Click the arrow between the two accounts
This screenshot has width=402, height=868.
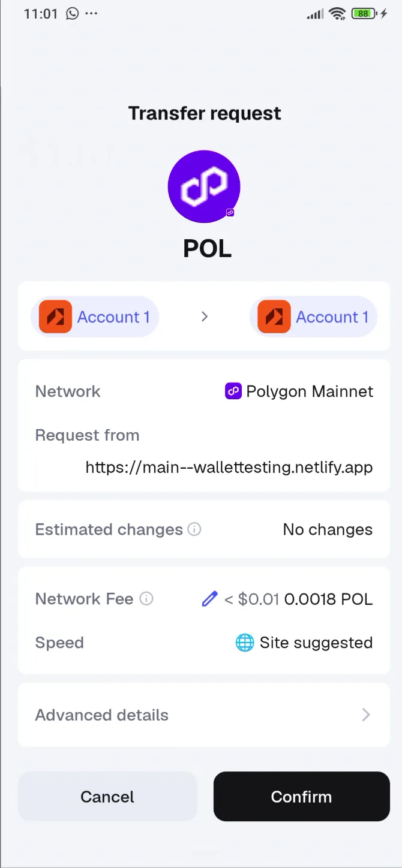[x=204, y=317]
